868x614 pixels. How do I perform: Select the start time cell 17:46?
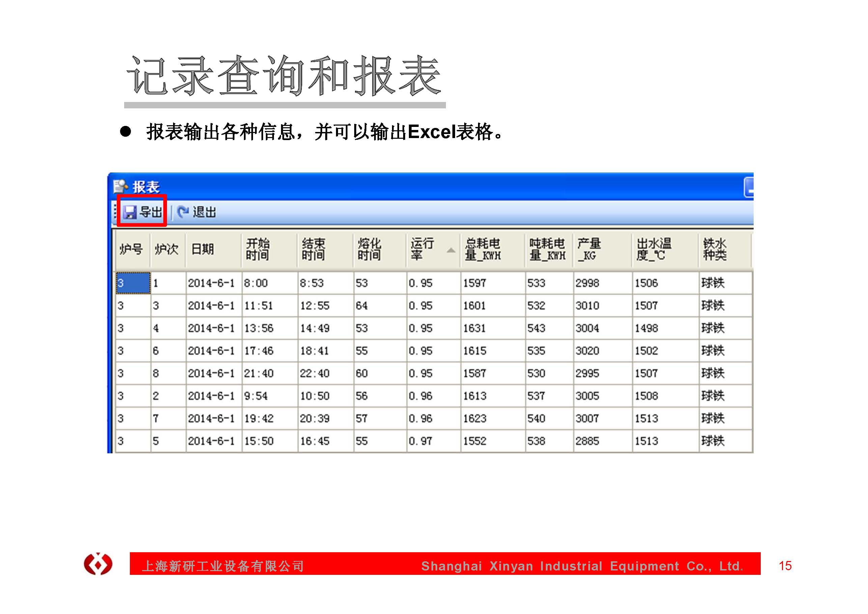270,351
